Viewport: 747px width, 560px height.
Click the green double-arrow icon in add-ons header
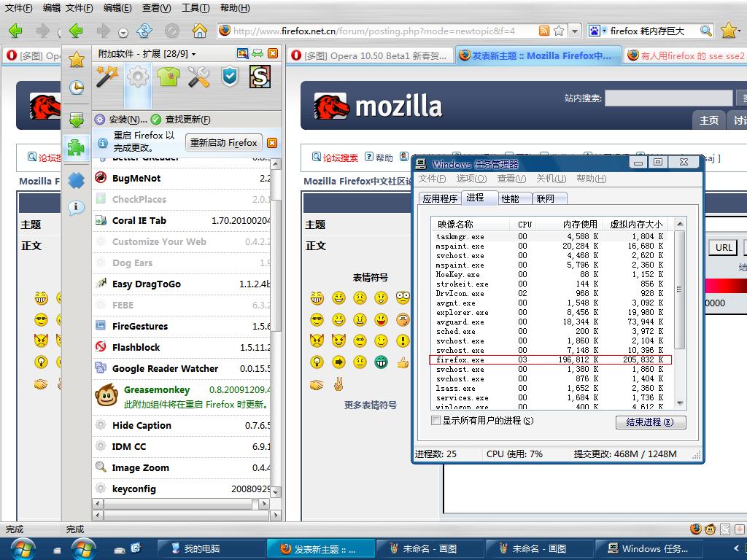[x=258, y=53]
